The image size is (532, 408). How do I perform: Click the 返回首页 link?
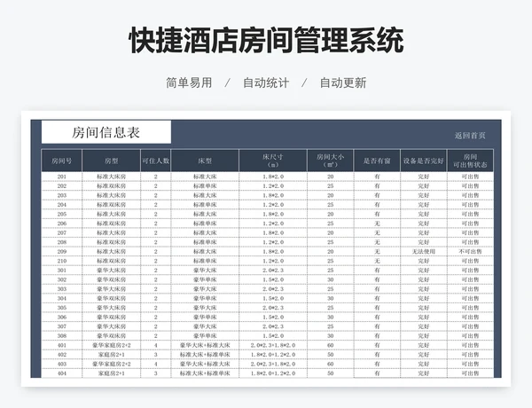tap(470, 136)
